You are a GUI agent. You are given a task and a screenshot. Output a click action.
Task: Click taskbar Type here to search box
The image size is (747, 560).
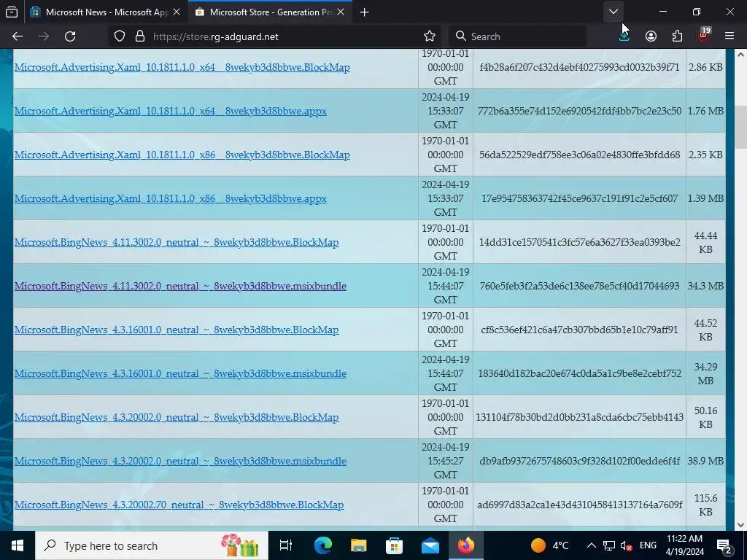click(152, 545)
